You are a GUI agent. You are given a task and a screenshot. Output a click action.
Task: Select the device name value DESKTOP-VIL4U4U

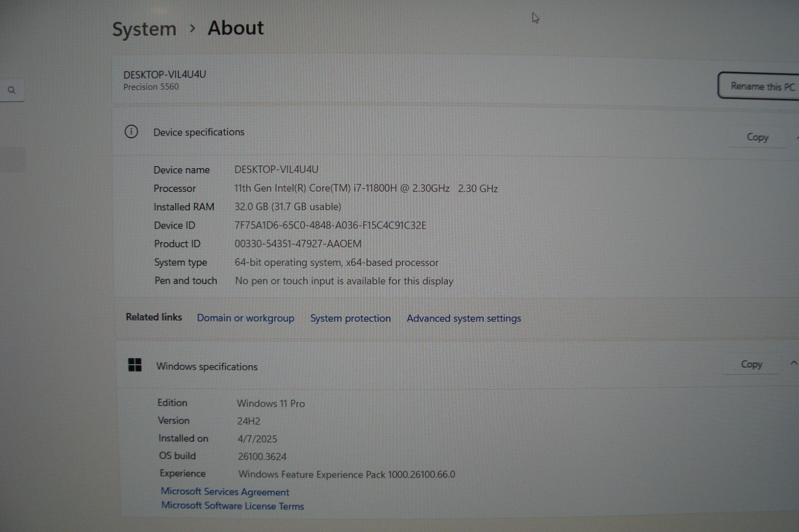[276, 170]
